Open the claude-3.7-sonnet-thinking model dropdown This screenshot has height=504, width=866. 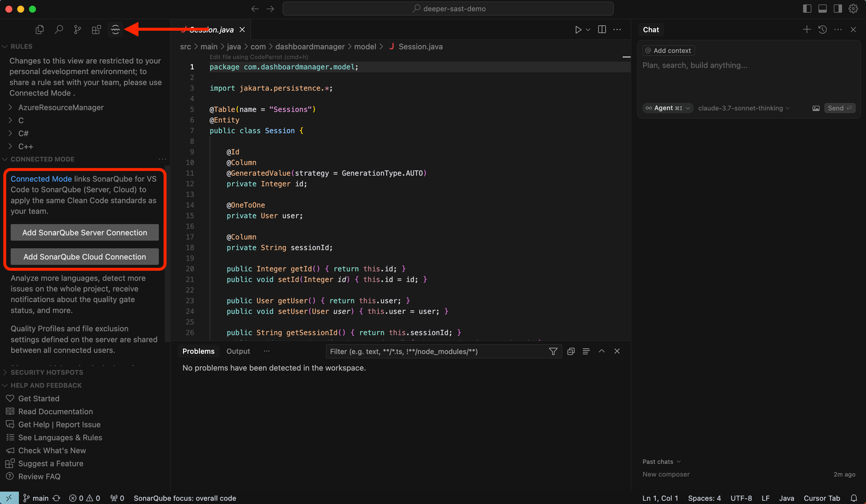click(x=743, y=108)
